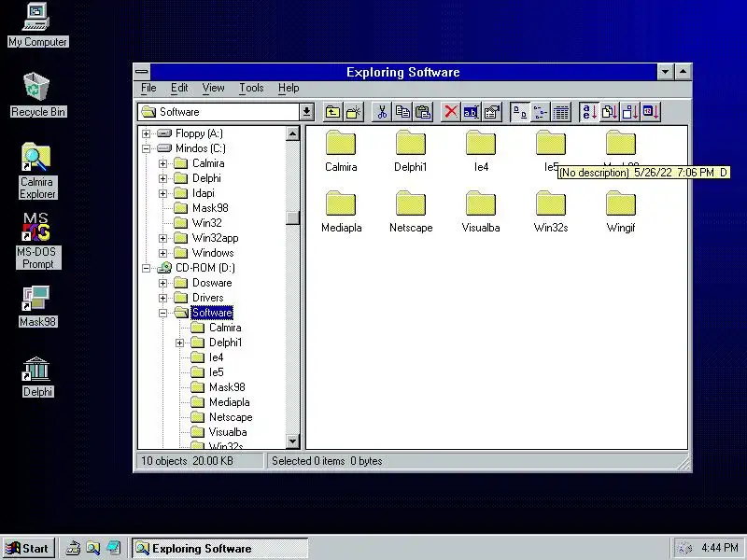Open the Help menu
The height and width of the screenshot is (560, 747).
coord(289,88)
